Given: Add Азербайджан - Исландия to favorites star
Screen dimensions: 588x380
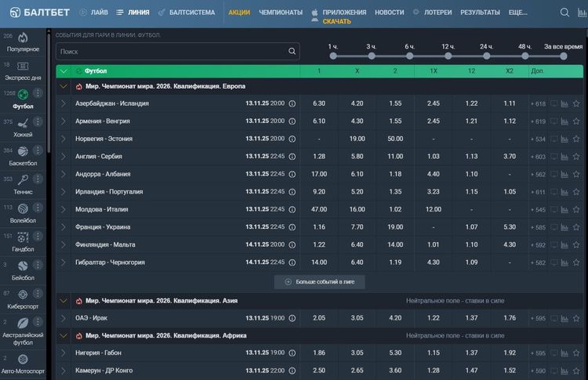Looking at the screenshot, I should pos(576,103).
